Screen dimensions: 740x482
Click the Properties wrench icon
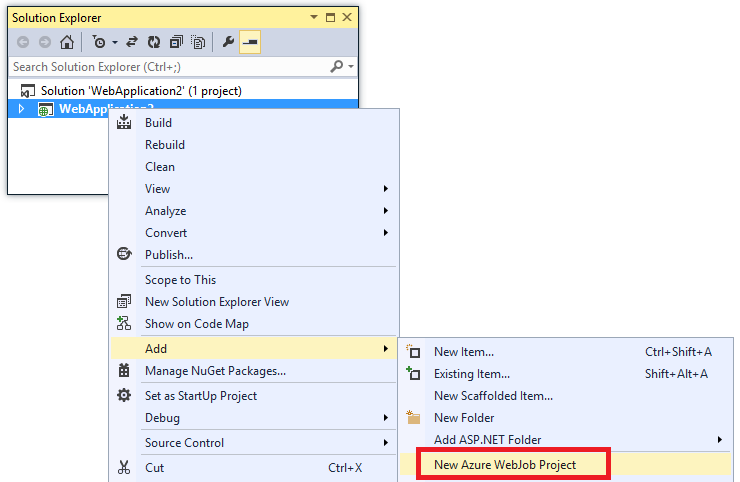(228, 42)
